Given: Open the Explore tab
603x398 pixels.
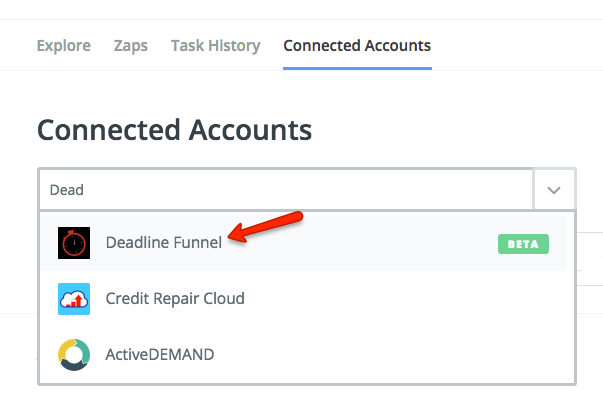Looking at the screenshot, I should [x=63, y=46].
